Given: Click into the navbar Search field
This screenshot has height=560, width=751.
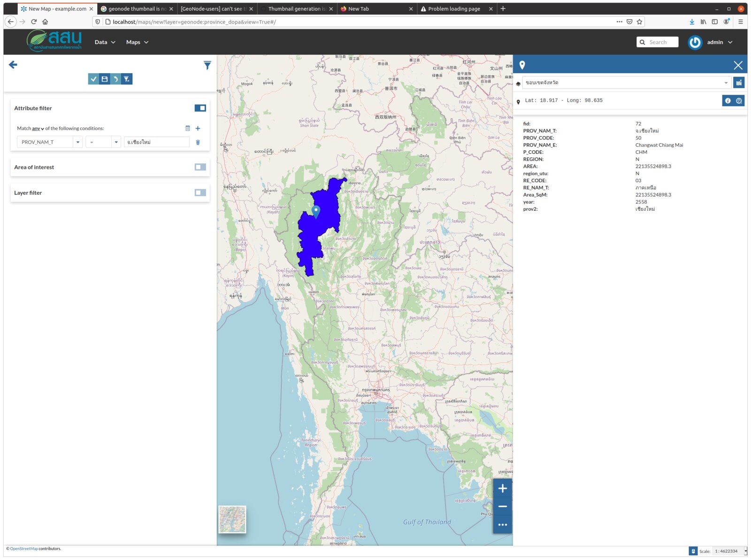Looking at the screenshot, I should (x=662, y=42).
